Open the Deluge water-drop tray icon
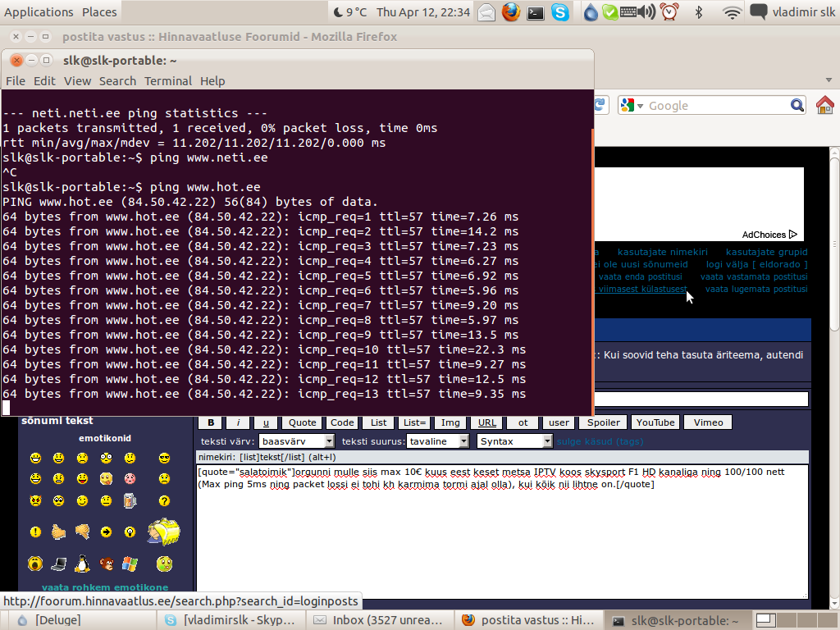The image size is (840, 630). 591,11
